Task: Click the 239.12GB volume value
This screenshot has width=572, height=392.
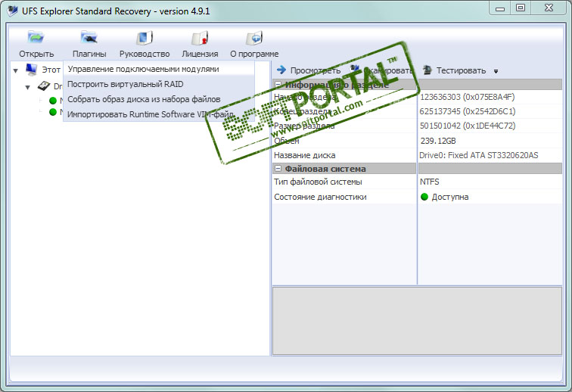Action: (x=438, y=141)
